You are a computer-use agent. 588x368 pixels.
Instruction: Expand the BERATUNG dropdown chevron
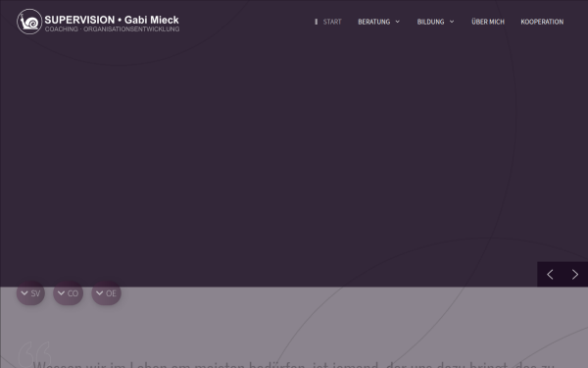click(398, 22)
